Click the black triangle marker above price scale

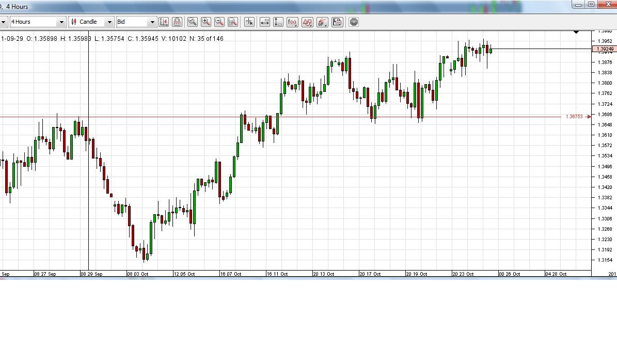pyautogui.click(x=577, y=32)
